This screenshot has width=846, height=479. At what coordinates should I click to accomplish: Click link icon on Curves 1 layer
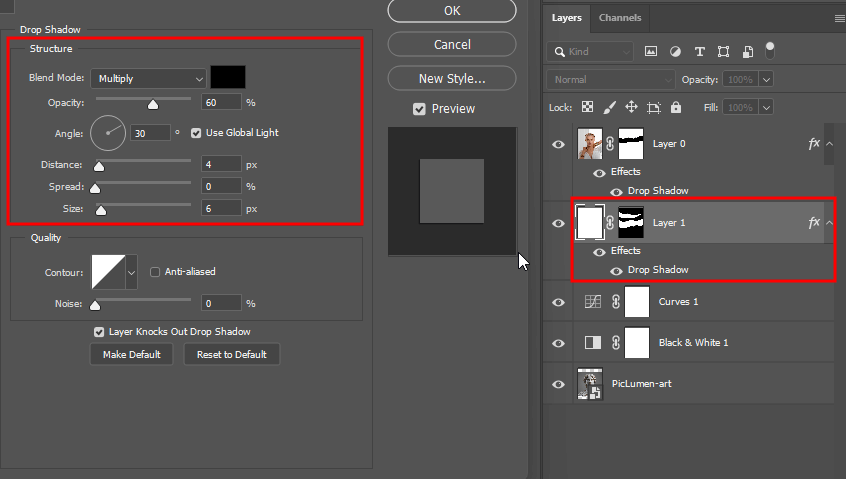coord(616,302)
